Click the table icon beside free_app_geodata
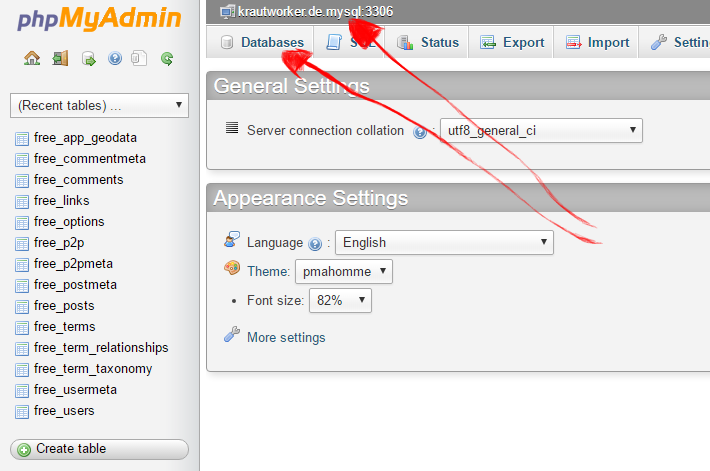The height and width of the screenshot is (471, 710). click(22, 139)
